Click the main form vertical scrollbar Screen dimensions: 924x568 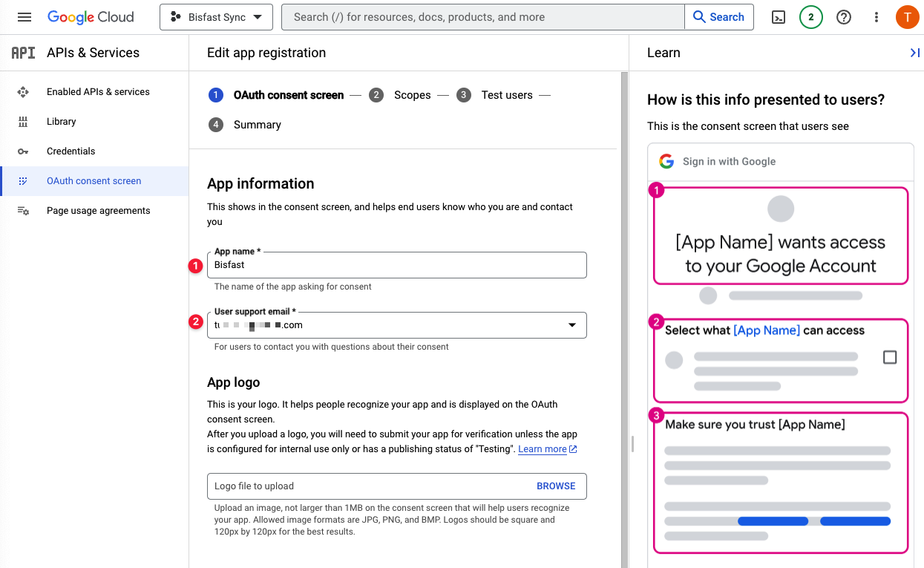(624, 319)
